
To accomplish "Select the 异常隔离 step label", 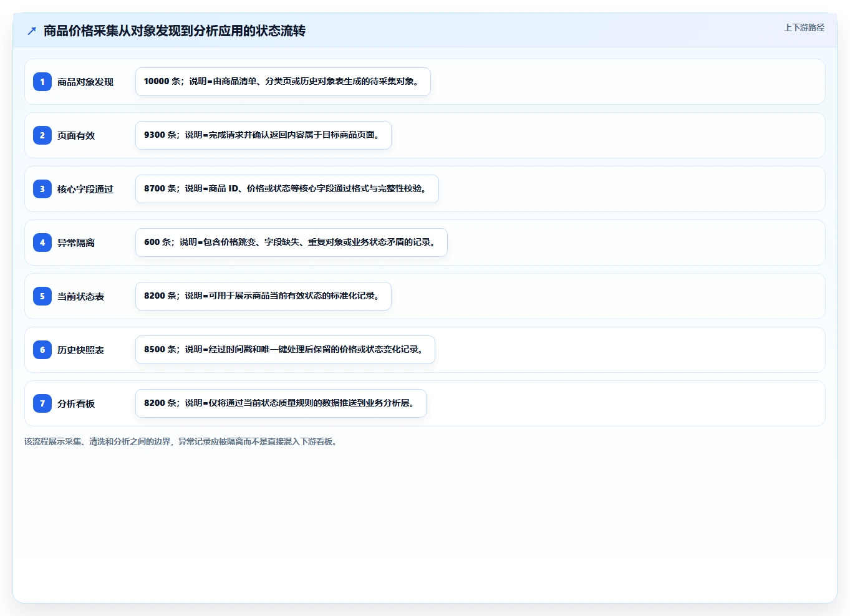I will point(76,243).
